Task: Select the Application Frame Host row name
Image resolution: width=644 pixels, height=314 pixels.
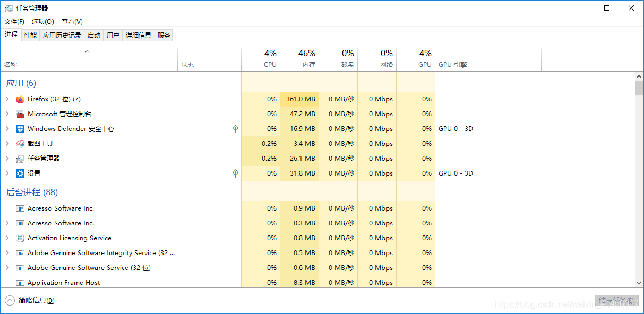Action: pyautogui.click(x=64, y=283)
